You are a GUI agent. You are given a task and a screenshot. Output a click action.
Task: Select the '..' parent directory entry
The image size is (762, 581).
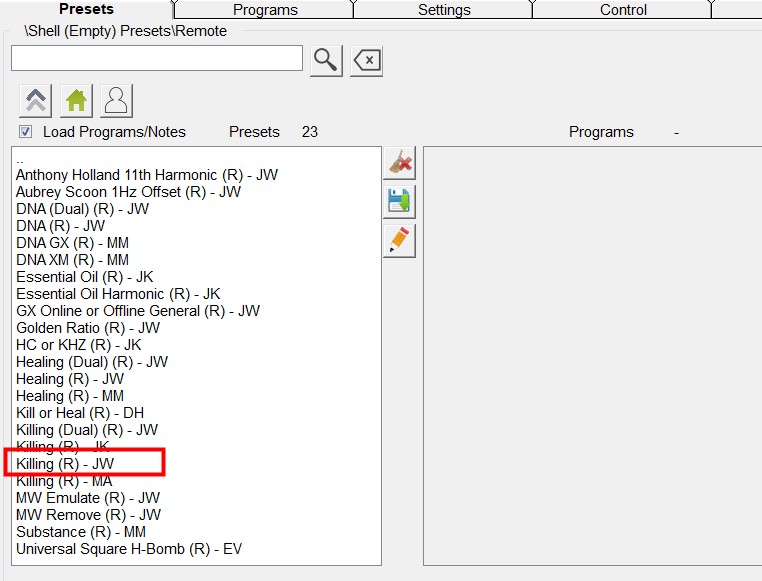pyautogui.click(x=20, y=158)
